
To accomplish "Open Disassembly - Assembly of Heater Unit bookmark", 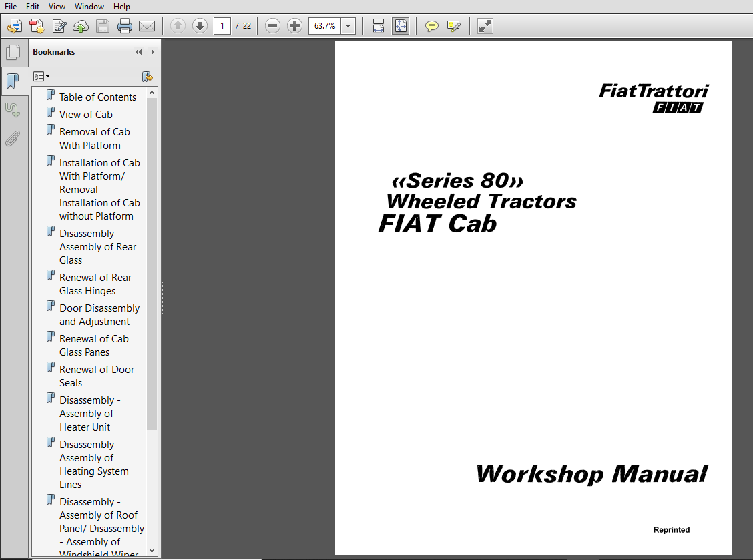I will (90, 414).
